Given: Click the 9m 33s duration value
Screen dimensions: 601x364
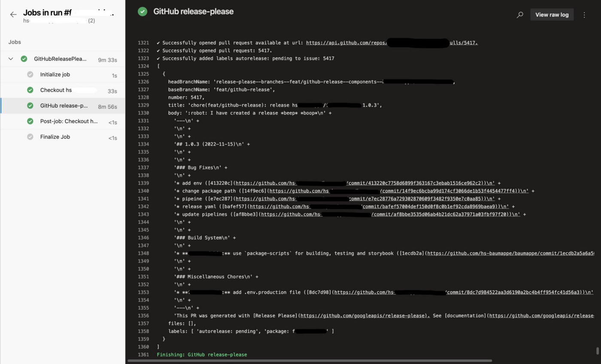Looking at the screenshot, I should click(107, 60).
